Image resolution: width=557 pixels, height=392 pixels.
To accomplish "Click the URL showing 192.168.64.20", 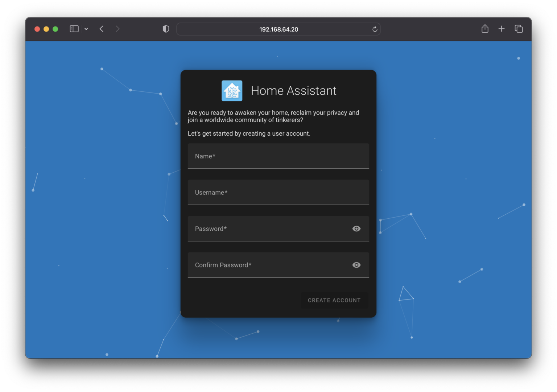I will pyautogui.click(x=278, y=29).
